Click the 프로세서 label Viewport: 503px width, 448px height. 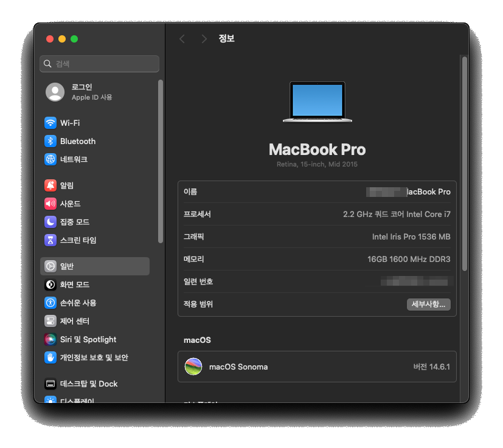coord(197,214)
